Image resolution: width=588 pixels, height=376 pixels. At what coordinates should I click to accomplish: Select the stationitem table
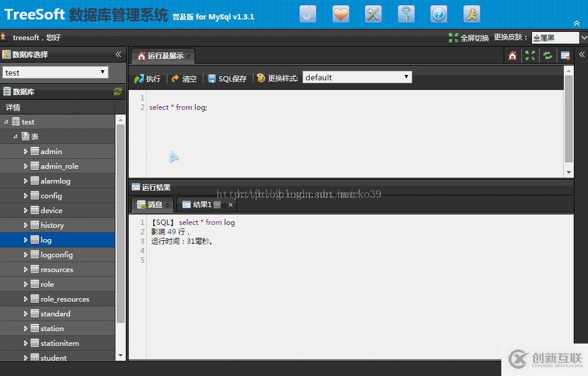[x=58, y=344]
